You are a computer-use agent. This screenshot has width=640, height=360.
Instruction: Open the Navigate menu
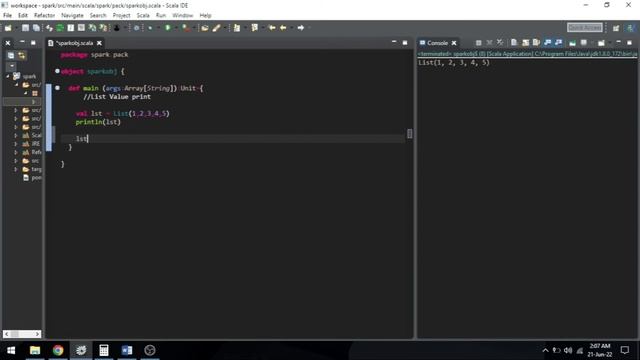click(x=72, y=15)
